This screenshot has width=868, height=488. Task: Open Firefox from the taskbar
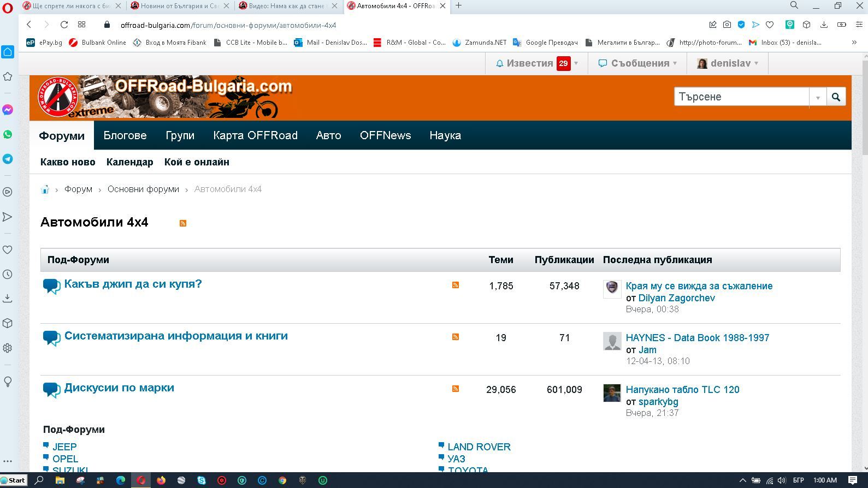pyautogui.click(x=161, y=480)
